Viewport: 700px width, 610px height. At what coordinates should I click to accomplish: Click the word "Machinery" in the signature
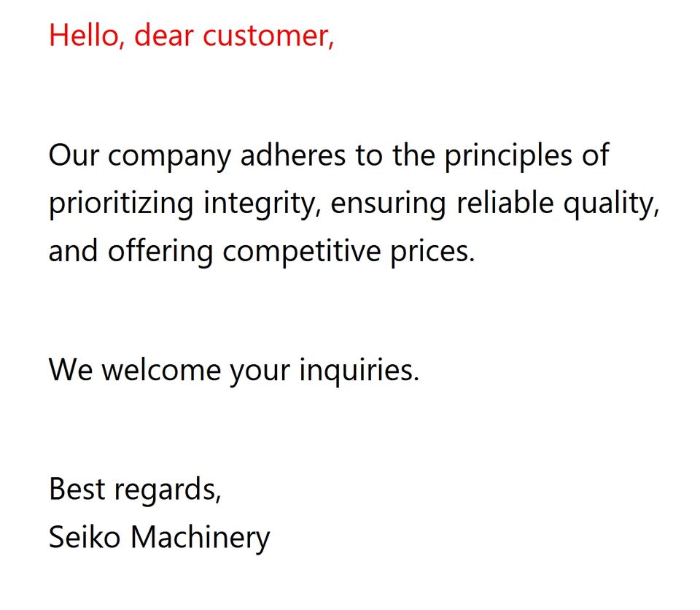click(200, 538)
